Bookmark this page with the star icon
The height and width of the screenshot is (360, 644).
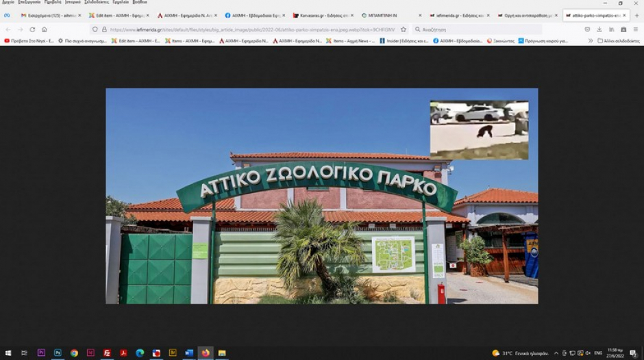point(404,29)
